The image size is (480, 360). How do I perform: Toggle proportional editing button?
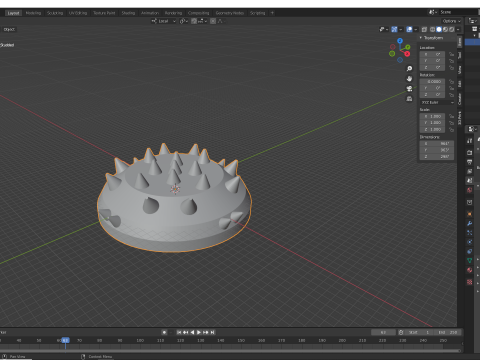213,21
